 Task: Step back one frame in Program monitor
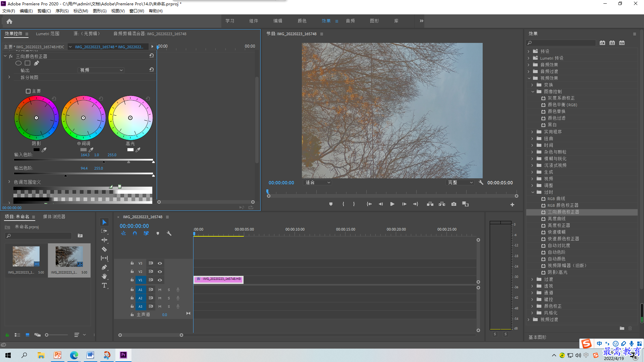pyautogui.click(x=380, y=204)
